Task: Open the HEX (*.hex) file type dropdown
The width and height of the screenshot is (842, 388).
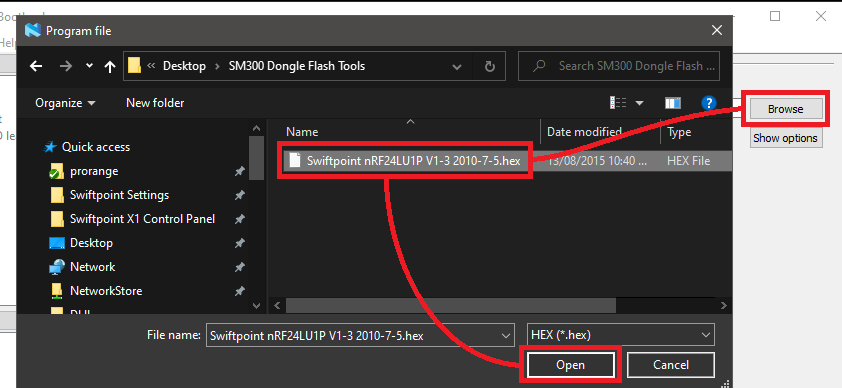Action: [621, 335]
